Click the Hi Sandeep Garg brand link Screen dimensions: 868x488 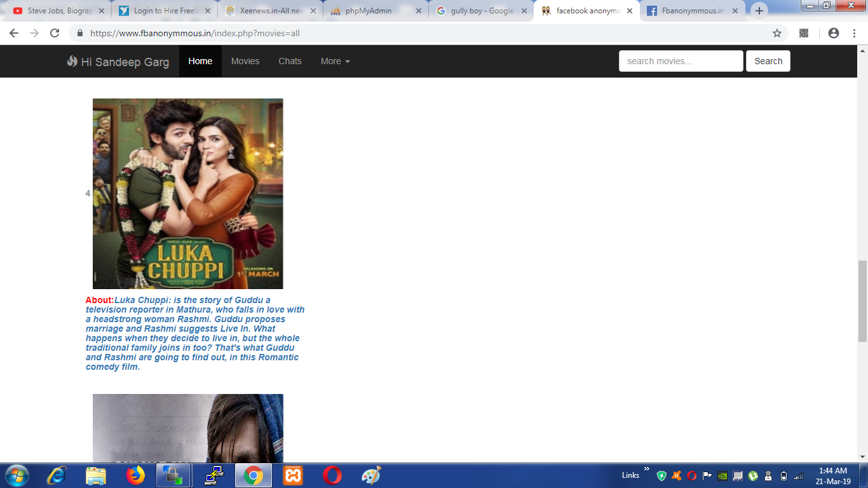118,62
